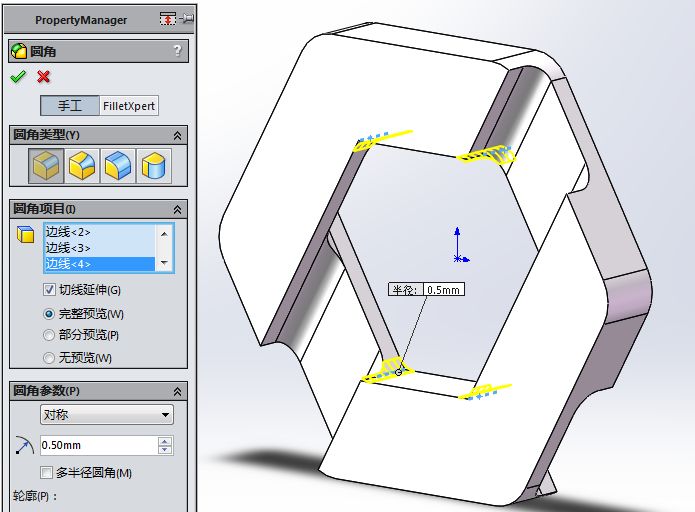Switch to the FilletXpert tab
Image resolution: width=695 pixels, height=512 pixels.
click(129, 106)
